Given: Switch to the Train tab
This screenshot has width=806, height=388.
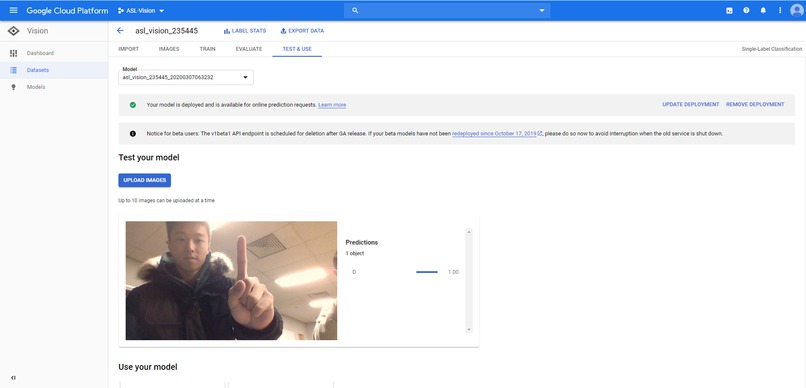Looking at the screenshot, I should [208, 49].
